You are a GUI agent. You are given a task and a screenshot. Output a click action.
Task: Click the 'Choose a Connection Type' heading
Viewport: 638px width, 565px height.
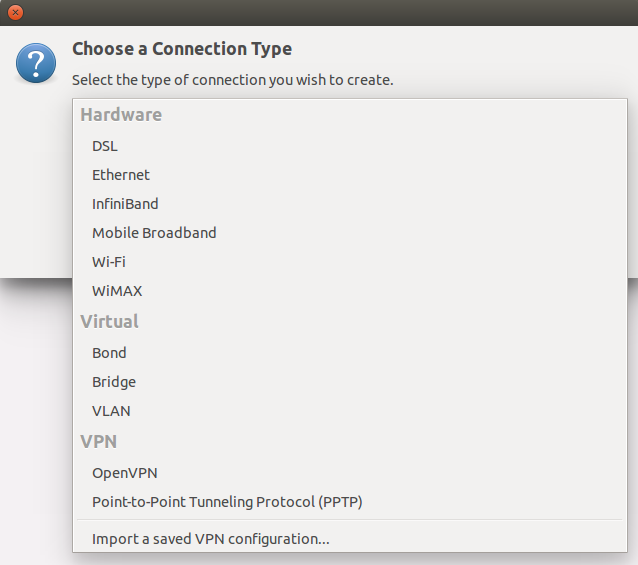(182, 49)
